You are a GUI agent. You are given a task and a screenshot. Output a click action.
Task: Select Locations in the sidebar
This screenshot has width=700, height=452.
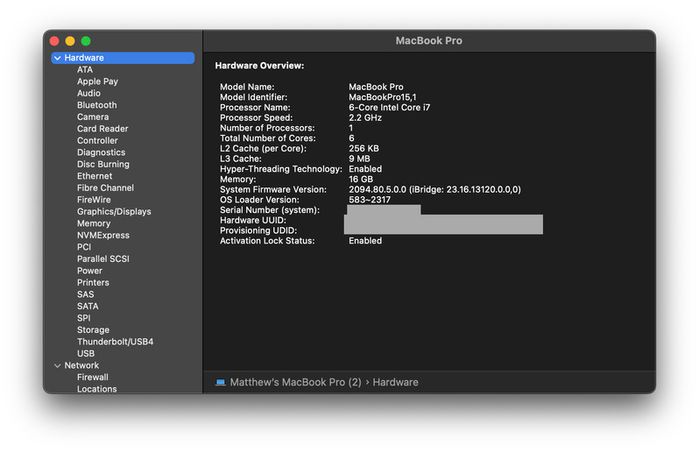[97, 389]
